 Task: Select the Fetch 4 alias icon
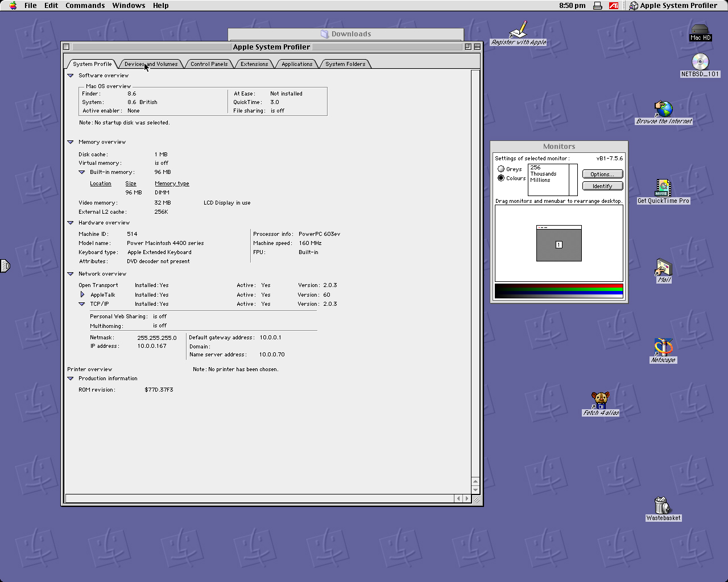[x=600, y=400]
